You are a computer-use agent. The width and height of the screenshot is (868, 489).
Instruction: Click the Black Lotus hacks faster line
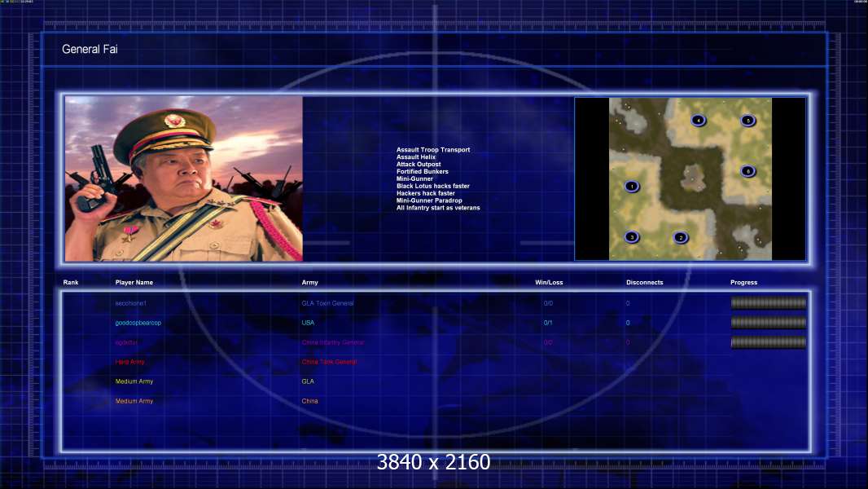coord(433,186)
